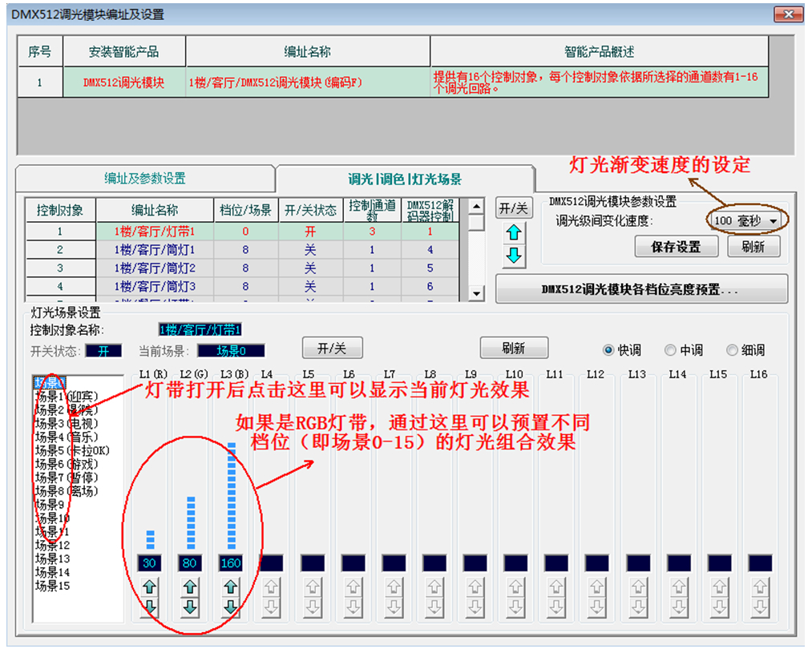Viewport: 812px width, 653px height.
Task: Open DMX512调光模块各档位亮度预置 settings
Action: (641, 288)
